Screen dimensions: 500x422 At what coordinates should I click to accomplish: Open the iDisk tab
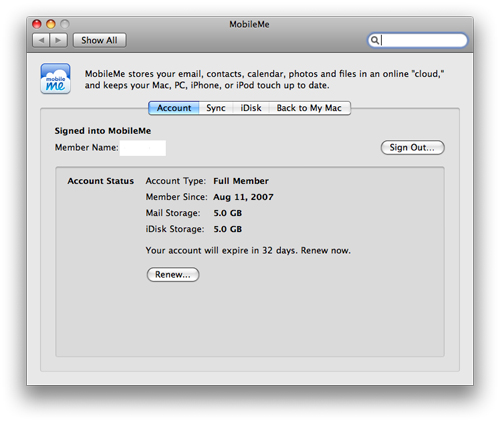click(x=251, y=108)
